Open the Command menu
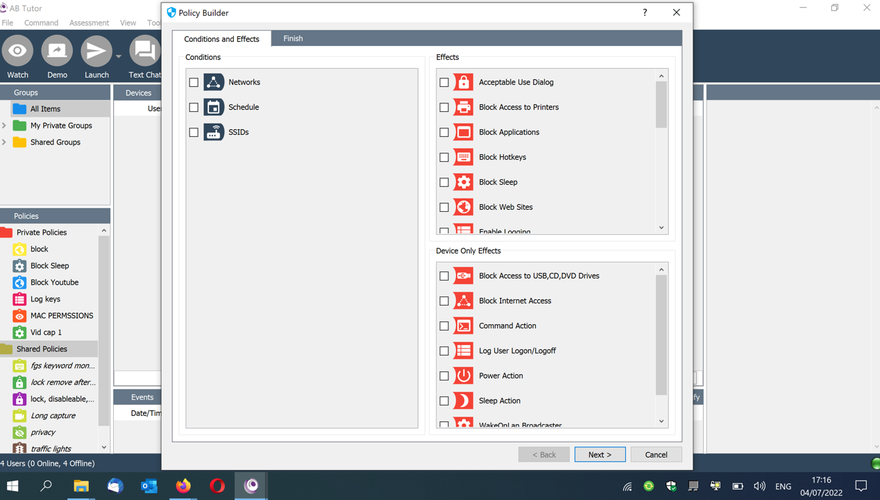This screenshot has width=880, height=500. click(41, 23)
